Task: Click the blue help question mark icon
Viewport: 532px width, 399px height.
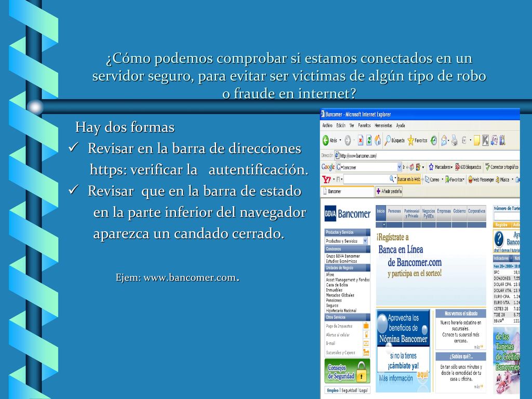Action: 499,240
